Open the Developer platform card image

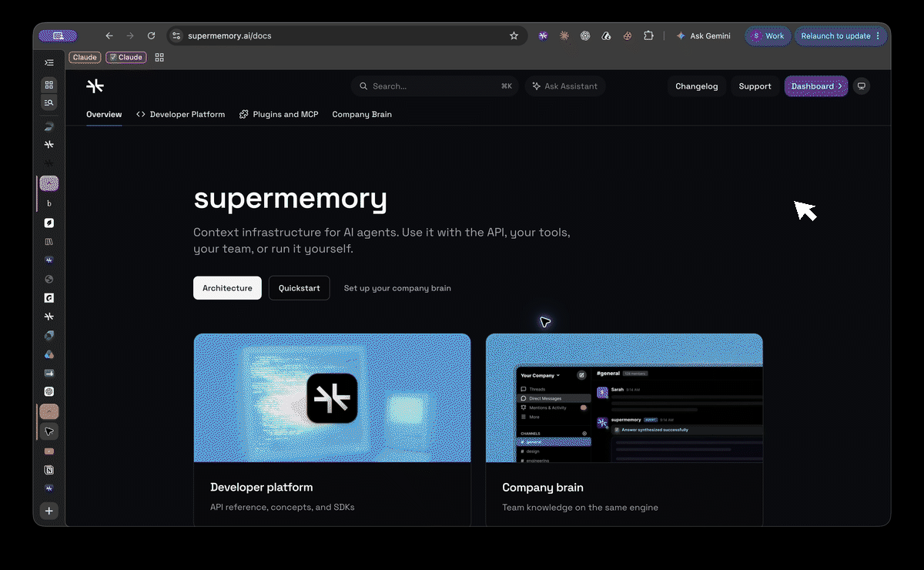[332, 397]
